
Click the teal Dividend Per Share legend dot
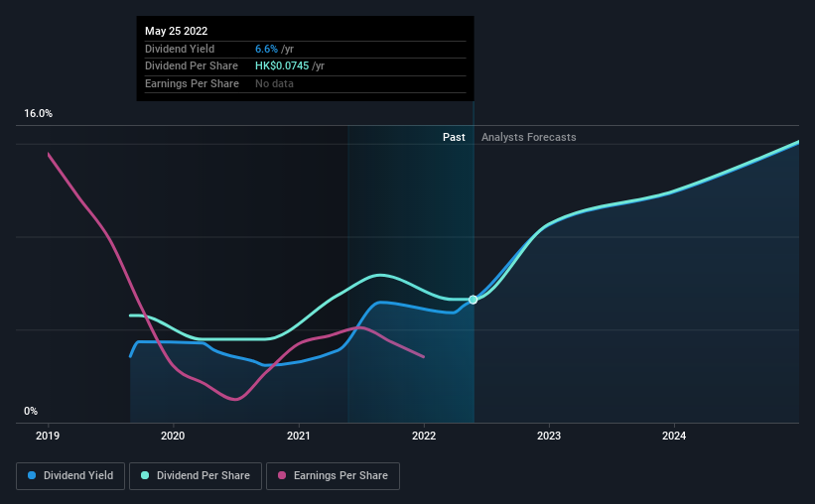(x=145, y=475)
